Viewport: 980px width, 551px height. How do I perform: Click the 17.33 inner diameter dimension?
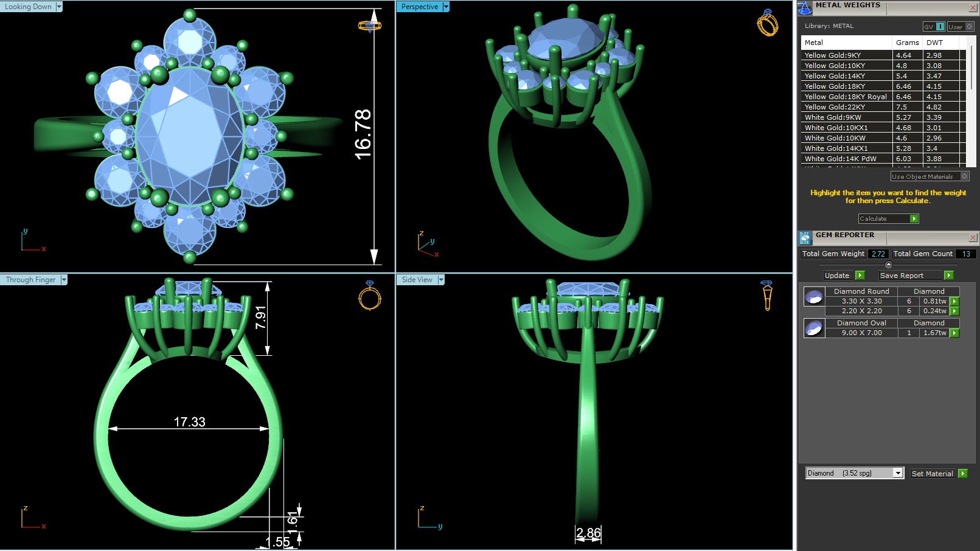189,421
